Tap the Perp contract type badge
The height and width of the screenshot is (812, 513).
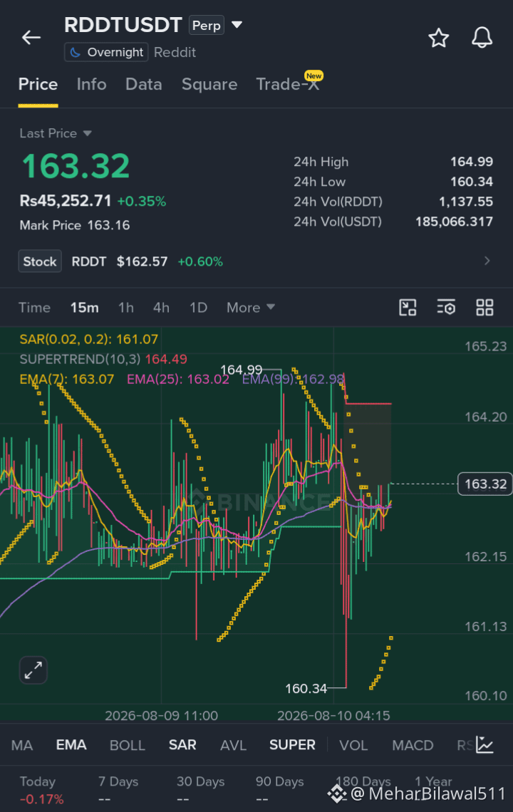click(206, 26)
